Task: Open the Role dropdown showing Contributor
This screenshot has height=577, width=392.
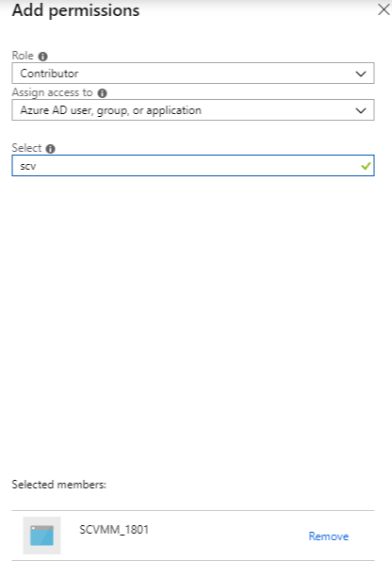Action: (193, 74)
